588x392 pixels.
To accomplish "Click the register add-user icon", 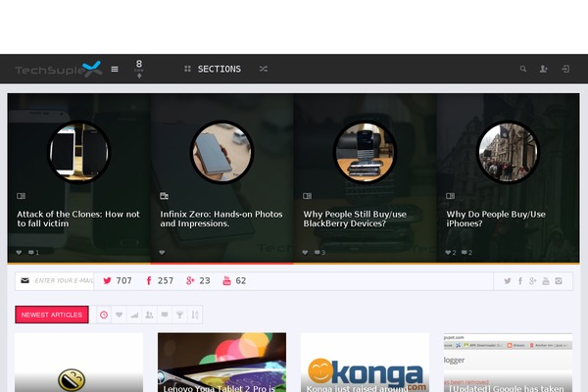I will [x=543, y=69].
